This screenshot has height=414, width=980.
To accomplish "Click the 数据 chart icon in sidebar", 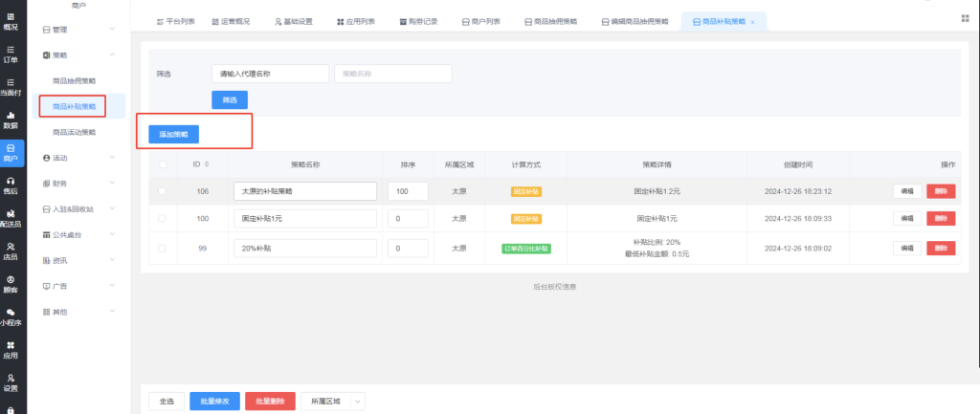I will 11,120.
